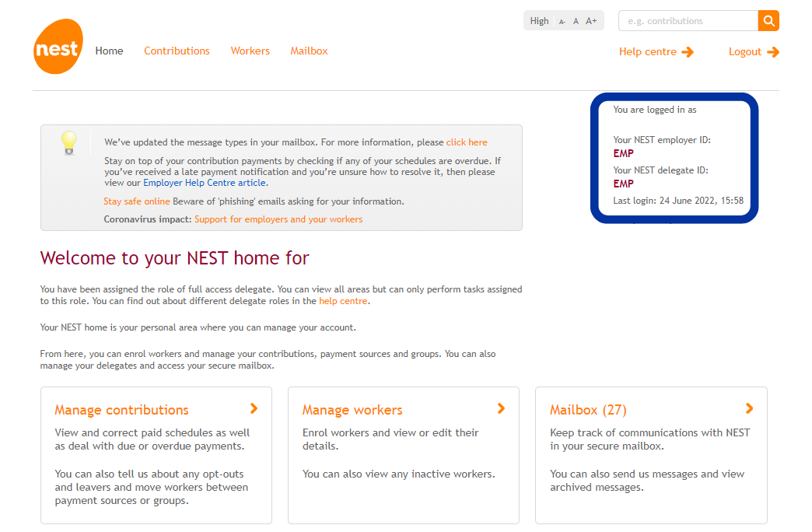Click 'You can also view any inactive workers.' text
812x532 pixels.
click(x=399, y=474)
